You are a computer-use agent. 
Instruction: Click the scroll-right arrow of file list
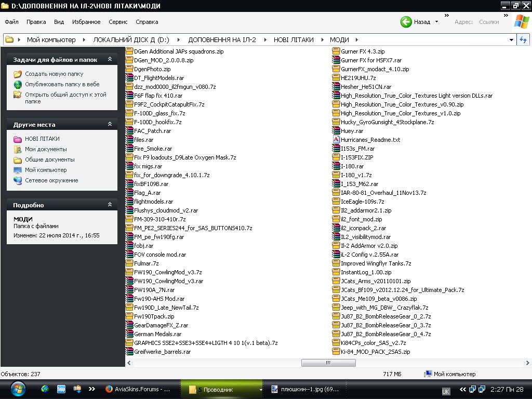coord(528,363)
